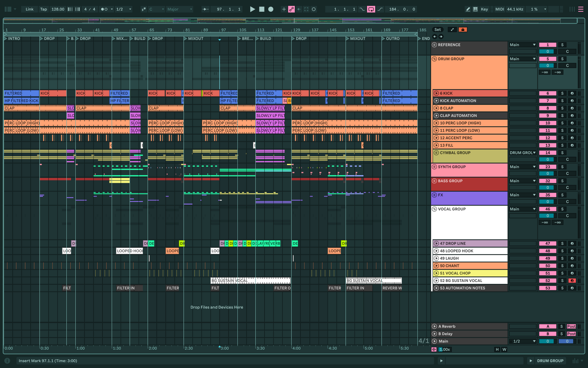The height and width of the screenshot is (368, 588).
Task: Select the MIXOUT locator near bar 81
Action: pos(194,39)
